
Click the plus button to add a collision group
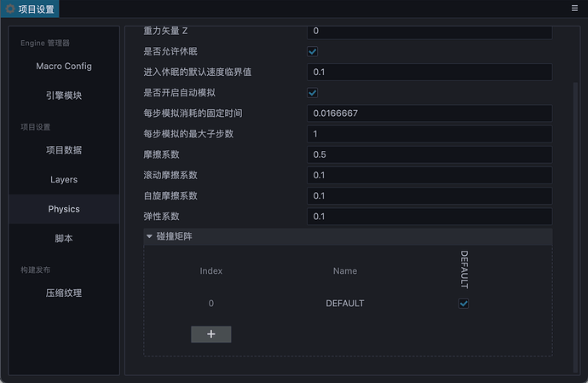(210, 334)
